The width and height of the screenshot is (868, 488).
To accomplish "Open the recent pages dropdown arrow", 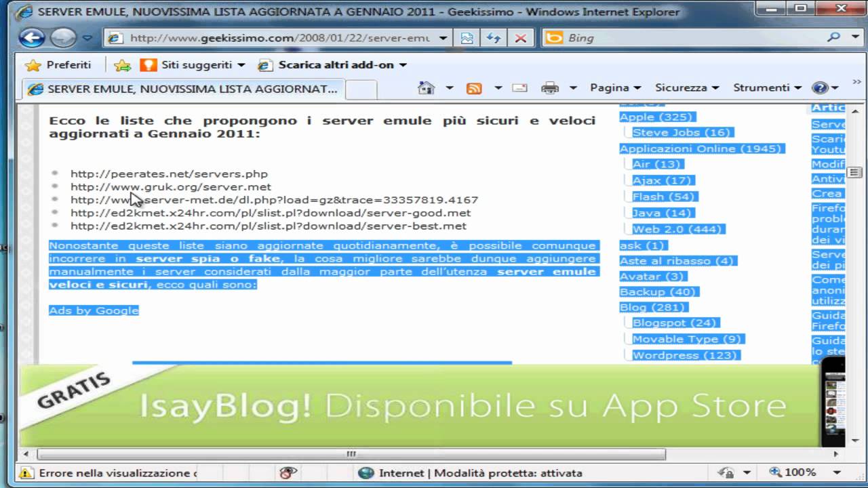I will point(87,39).
